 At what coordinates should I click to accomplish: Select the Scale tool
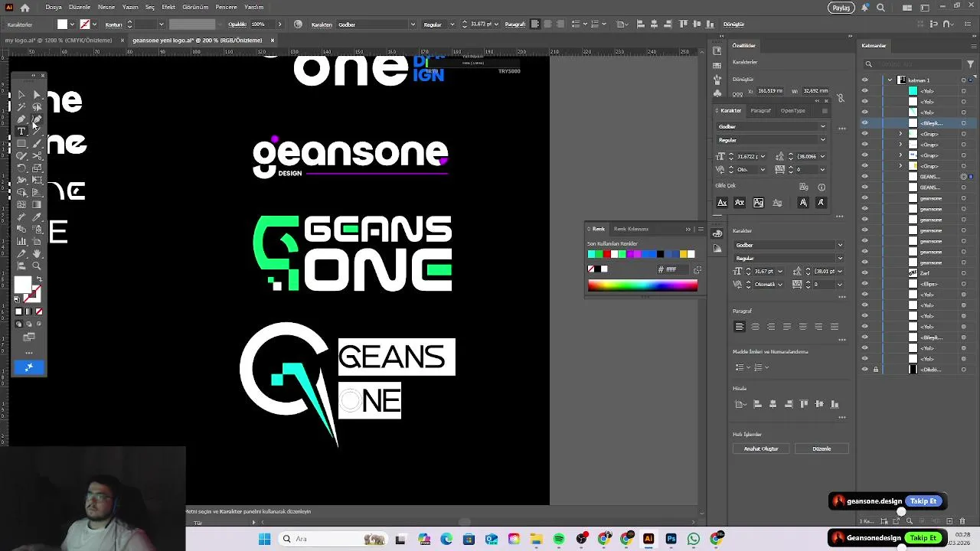38,168
